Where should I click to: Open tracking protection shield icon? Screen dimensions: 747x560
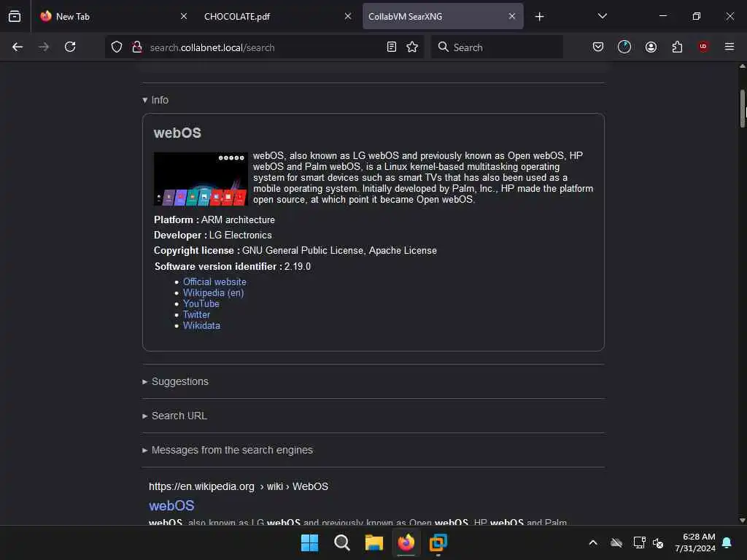click(x=117, y=47)
